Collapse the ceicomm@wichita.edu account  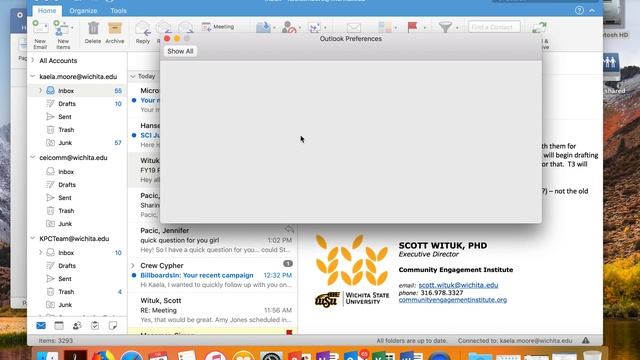pyautogui.click(x=33, y=157)
